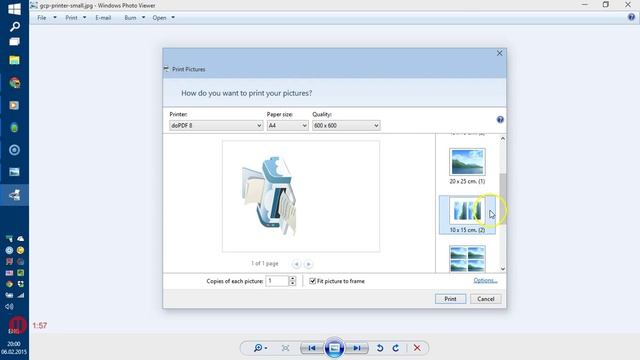Delete picture with the red X
This screenshot has width=640, height=360.
(x=417, y=348)
